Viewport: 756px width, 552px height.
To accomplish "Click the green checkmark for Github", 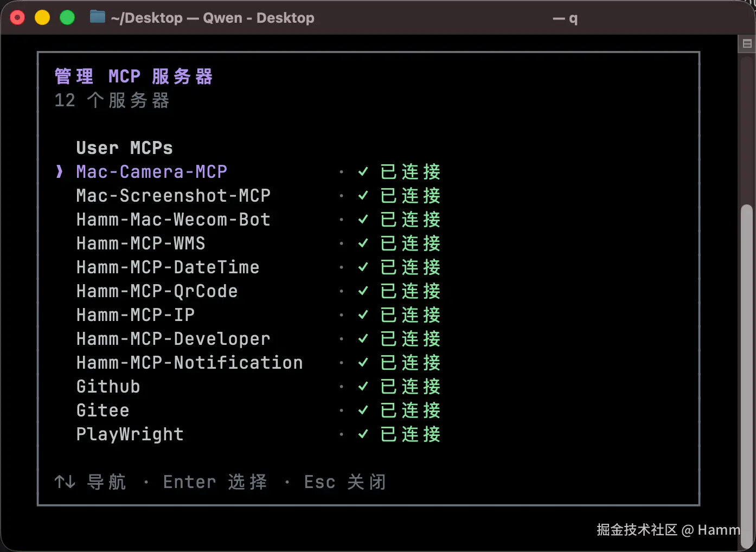I will click(x=363, y=387).
